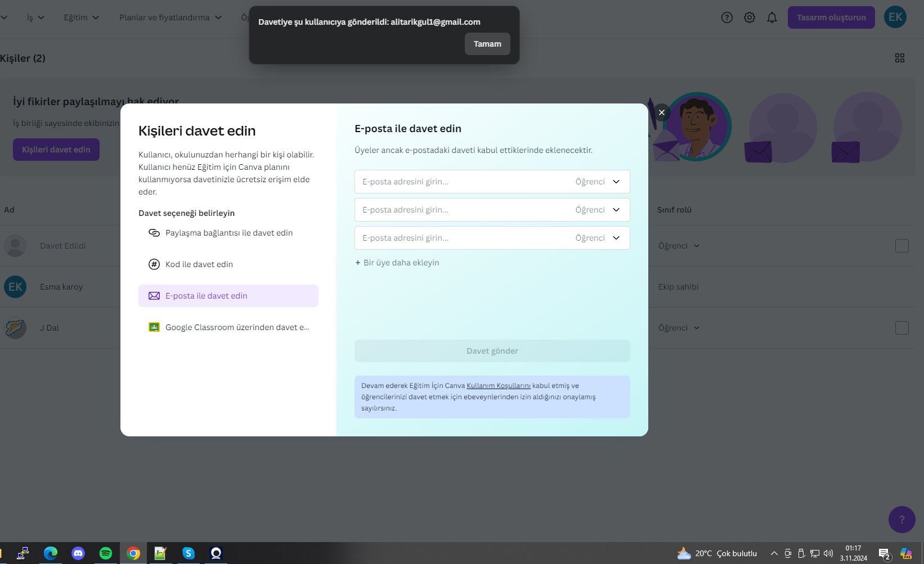The height and width of the screenshot is (564, 924).
Task: Click Ad column header
Action: (9, 210)
